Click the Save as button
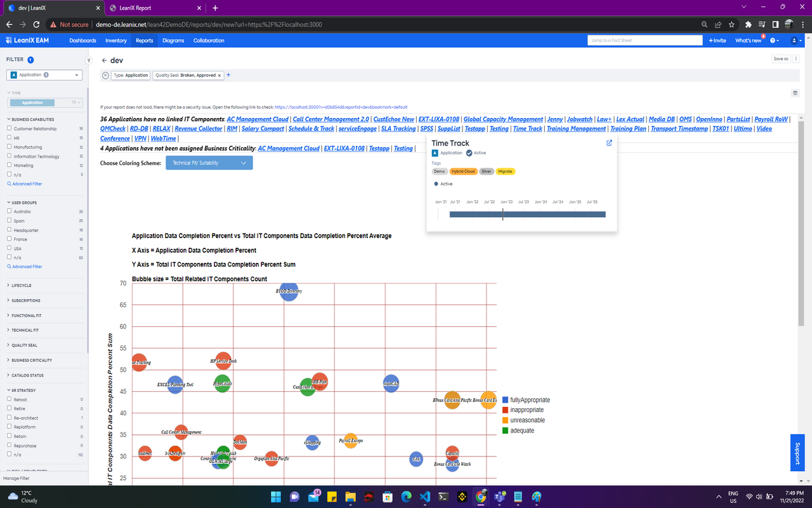 781,58
